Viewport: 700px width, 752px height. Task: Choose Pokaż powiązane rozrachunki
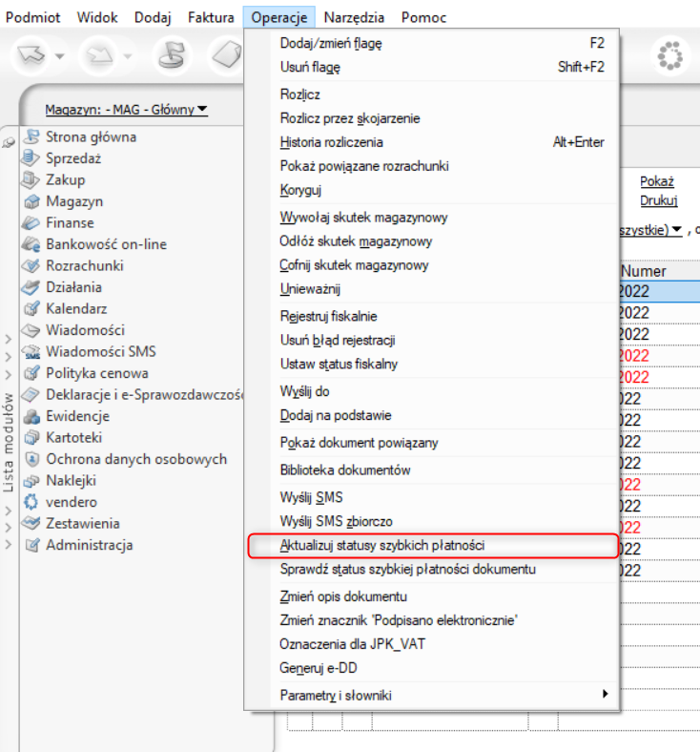(433, 166)
